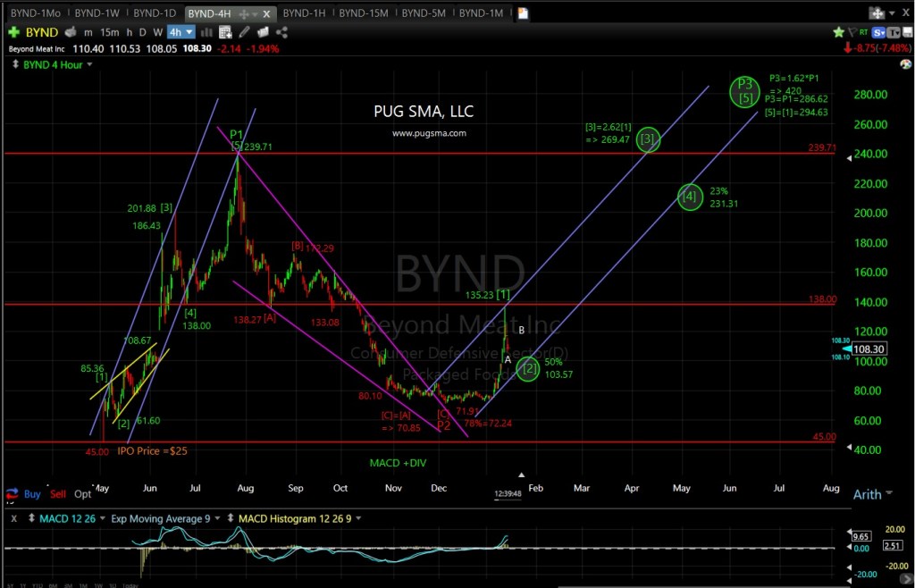This screenshot has height=588, width=915.
Task: Click the Opt options button
Action: [83, 494]
